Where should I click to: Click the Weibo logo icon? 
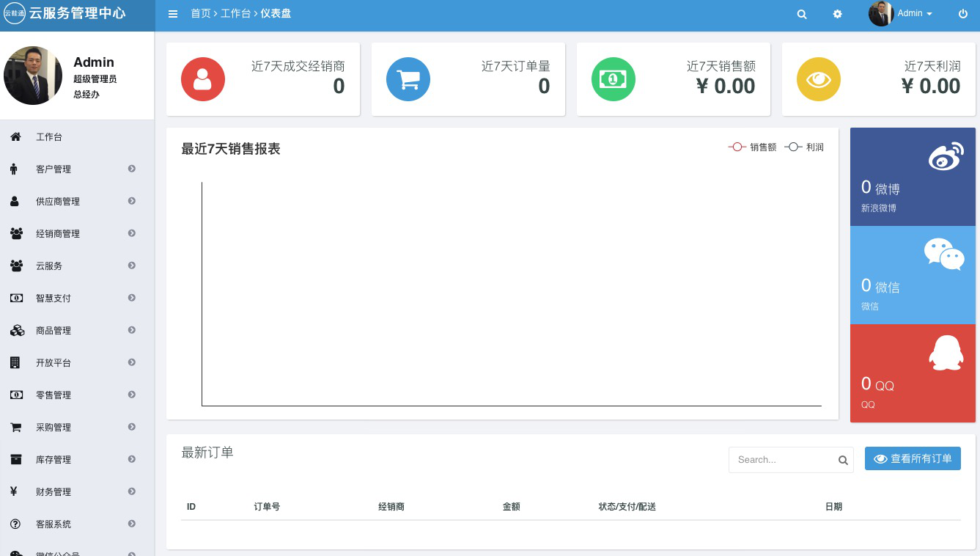coord(946,156)
